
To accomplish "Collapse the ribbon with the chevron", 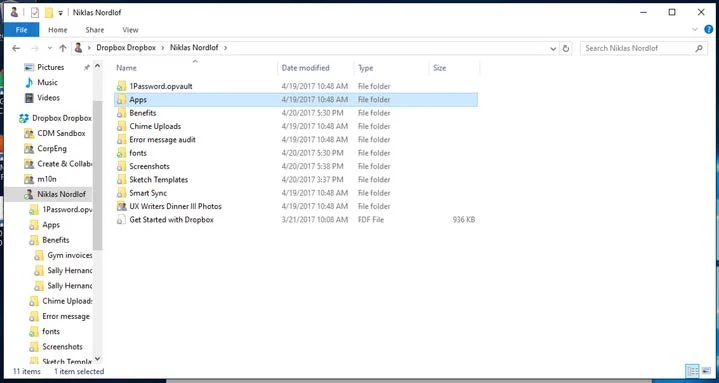I will [695, 30].
